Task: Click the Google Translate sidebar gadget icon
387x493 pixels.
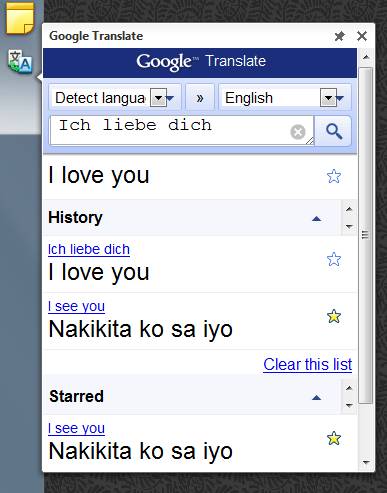Action: (20, 61)
